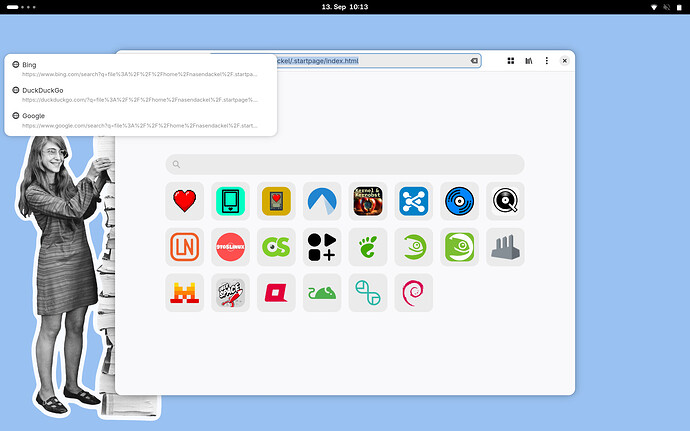
Task: Open the teal infinity loop tile
Action: pyautogui.click(x=368, y=292)
